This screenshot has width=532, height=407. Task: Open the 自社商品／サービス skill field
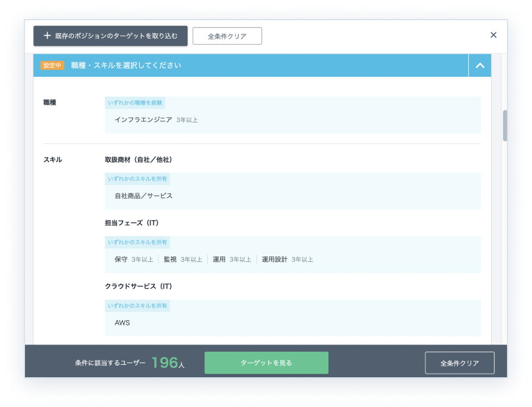[x=143, y=196]
